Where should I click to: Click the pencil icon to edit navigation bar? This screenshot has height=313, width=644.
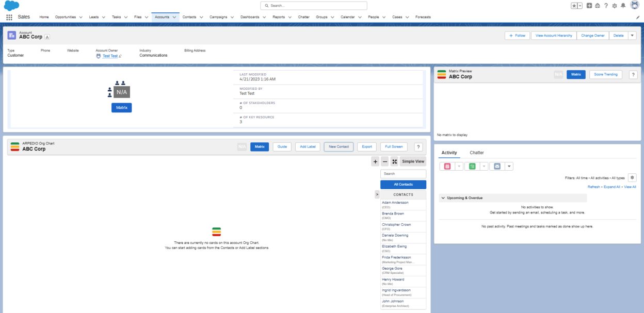tap(638, 17)
